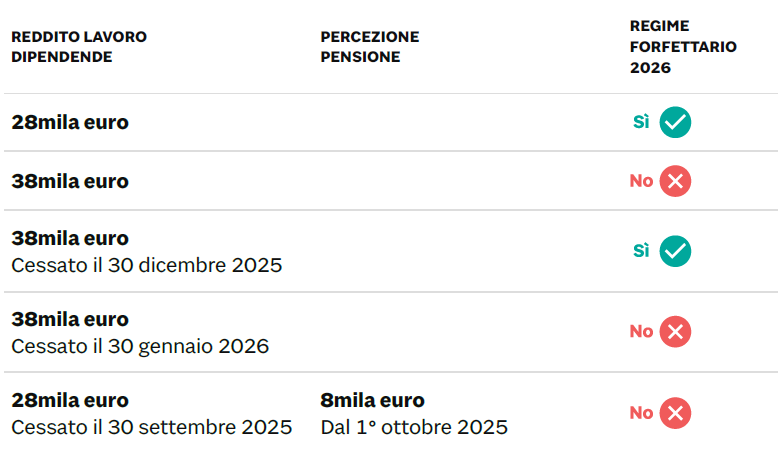782x450 pixels.
Task: Click the "Reddito lavoro dipendente" column header
Action: 79,47
